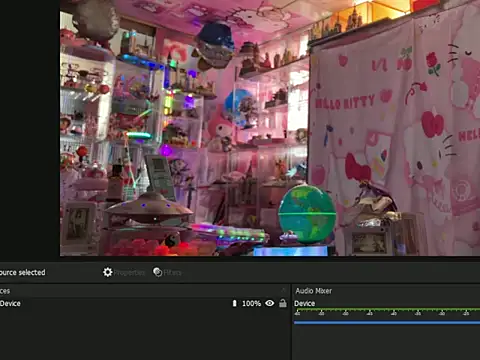Screen dimensions: 480x360
Task: Toggle the lock on the Device source
Action: click(283, 303)
